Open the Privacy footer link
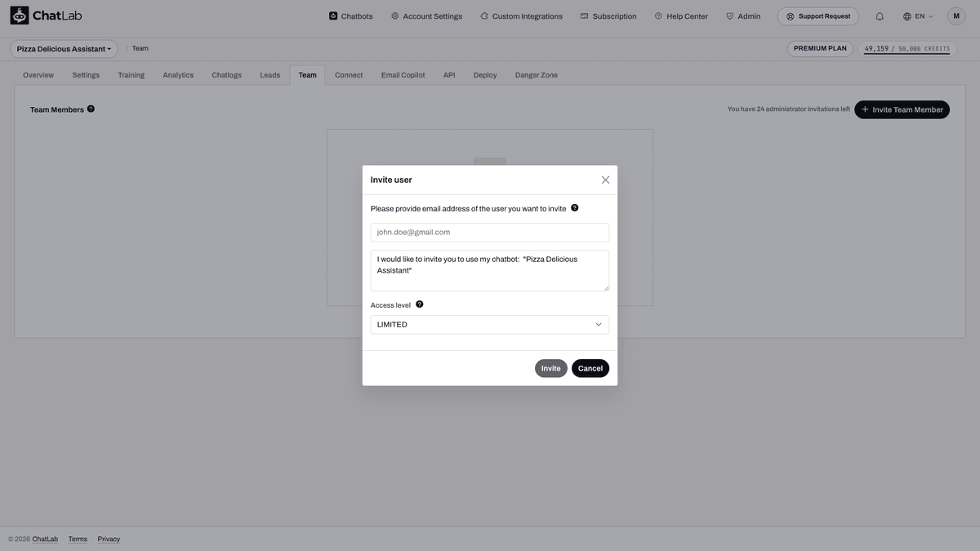Viewport: 980px width, 551px height. pyautogui.click(x=109, y=539)
